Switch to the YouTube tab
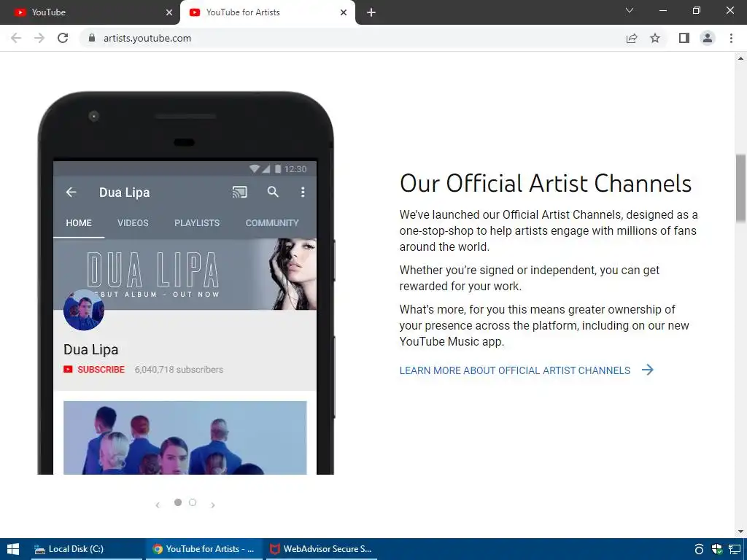The width and height of the screenshot is (747, 560). click(x=90, y=12)
